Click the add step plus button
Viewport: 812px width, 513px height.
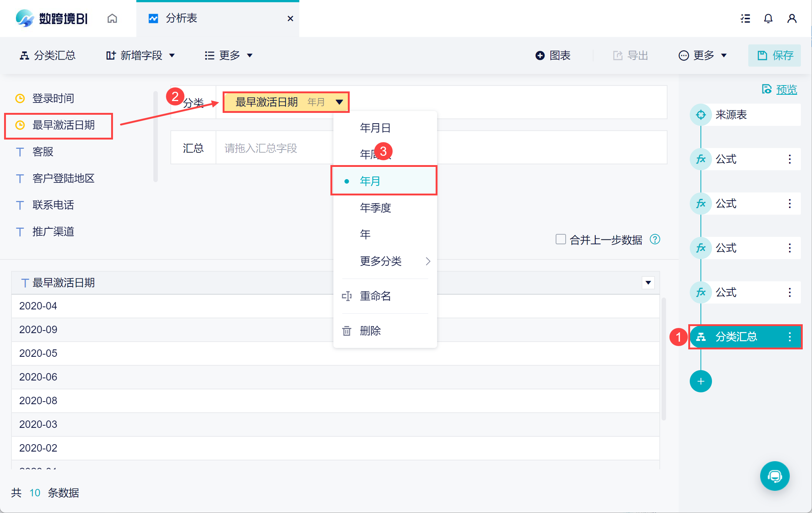[700, 381]
